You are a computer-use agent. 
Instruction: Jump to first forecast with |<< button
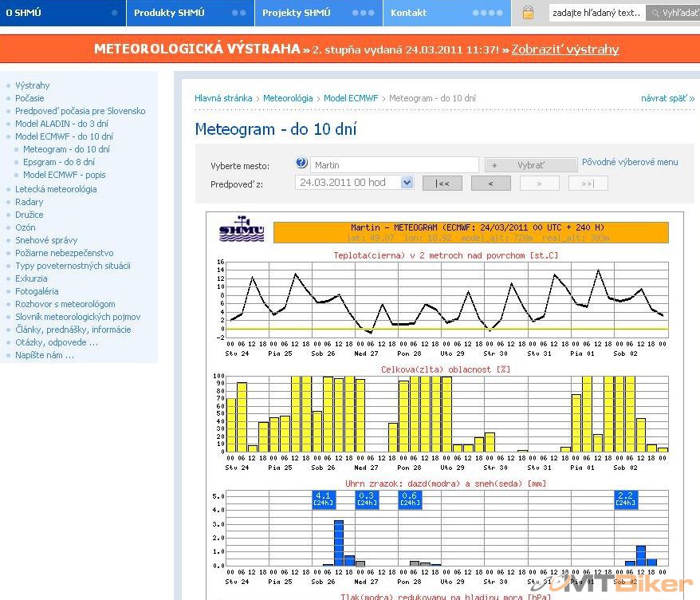[442, 184]
